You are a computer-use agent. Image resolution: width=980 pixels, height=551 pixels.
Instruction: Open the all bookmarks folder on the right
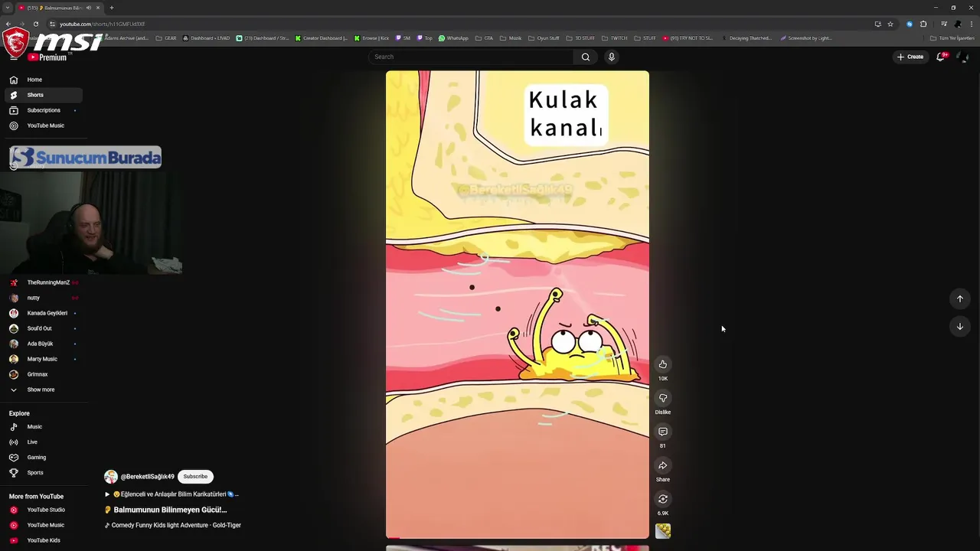coord(952,38)
